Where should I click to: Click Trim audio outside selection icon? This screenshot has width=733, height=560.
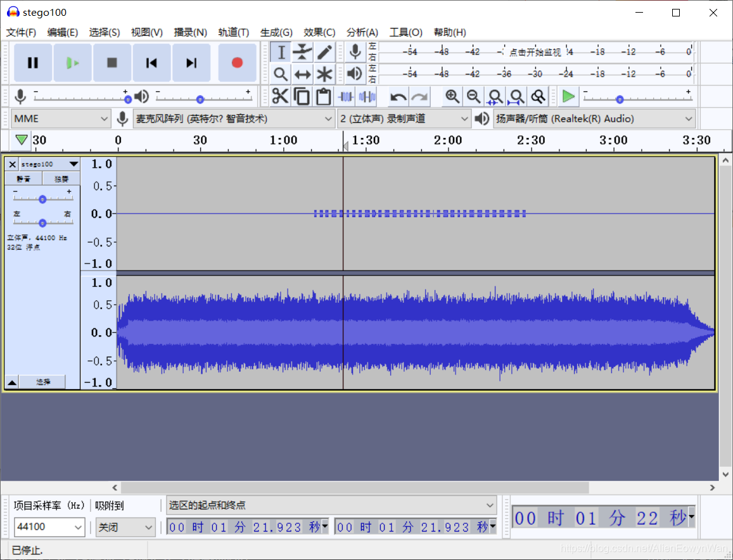point(345,96)
